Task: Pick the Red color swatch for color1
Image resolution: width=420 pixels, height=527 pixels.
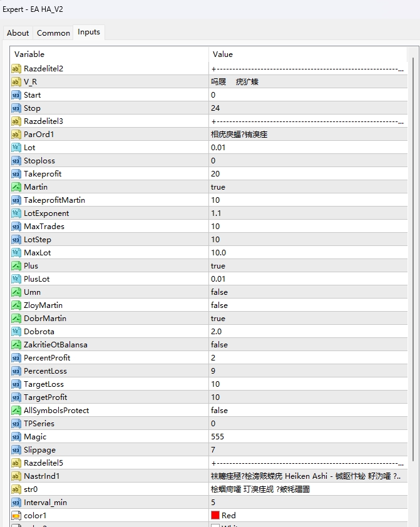Action: click(215, 515)
